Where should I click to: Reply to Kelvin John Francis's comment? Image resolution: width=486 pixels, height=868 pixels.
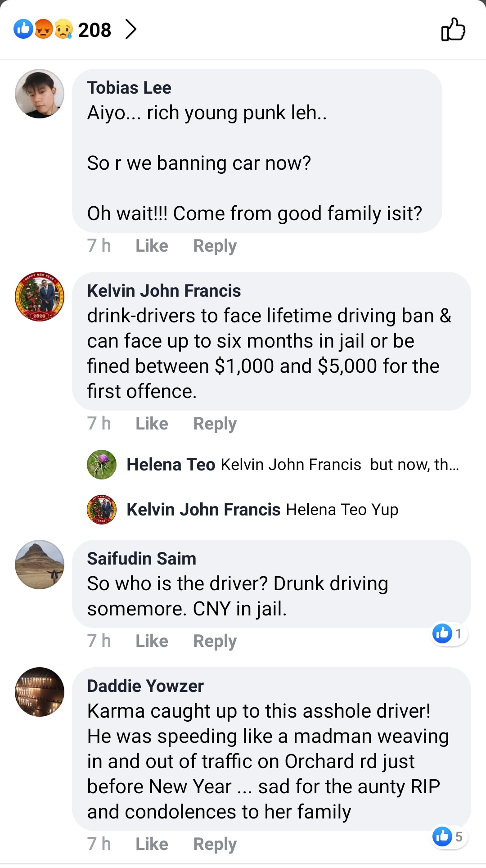215,424
